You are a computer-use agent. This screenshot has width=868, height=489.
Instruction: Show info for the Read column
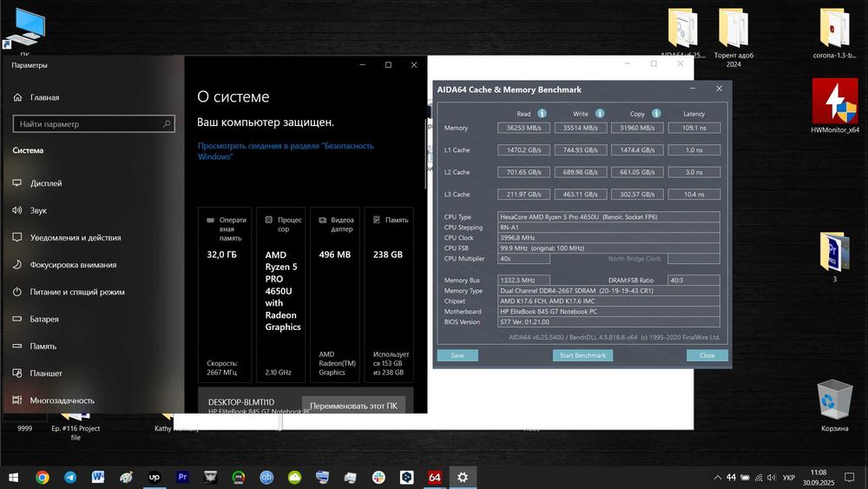pyautogui.click(x=542, y=113)
